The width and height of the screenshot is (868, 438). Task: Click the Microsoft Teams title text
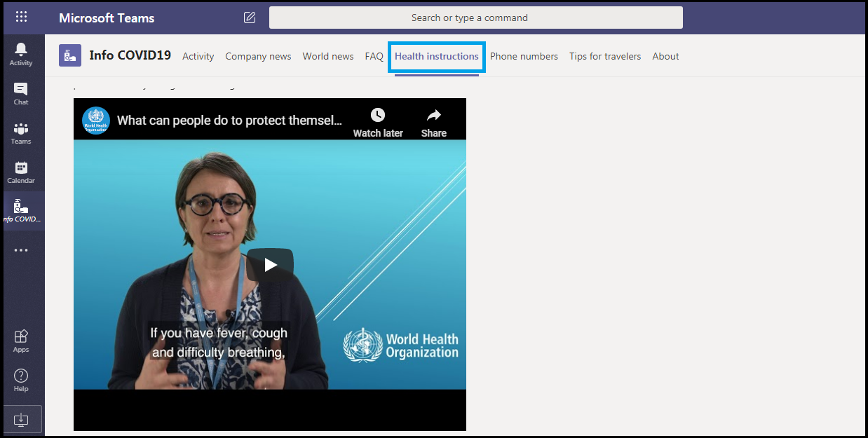click(107, 18)
